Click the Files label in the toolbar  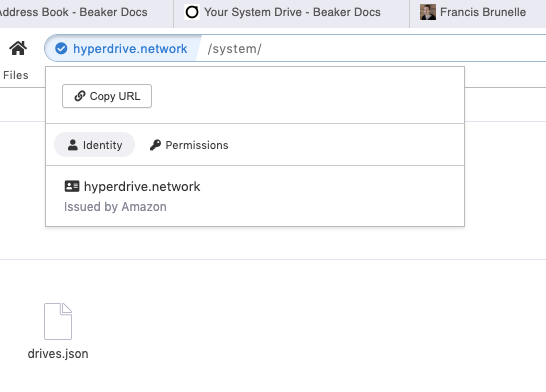(16, 75)
